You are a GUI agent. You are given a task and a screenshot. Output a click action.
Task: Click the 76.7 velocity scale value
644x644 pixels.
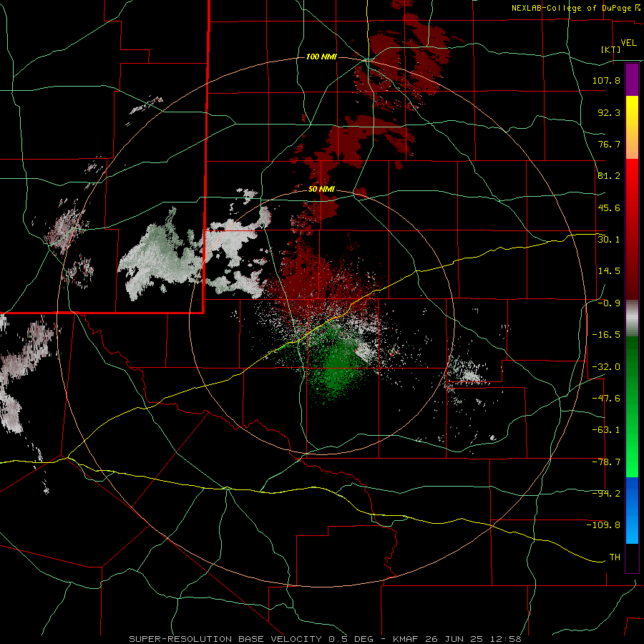pos(609,144)
